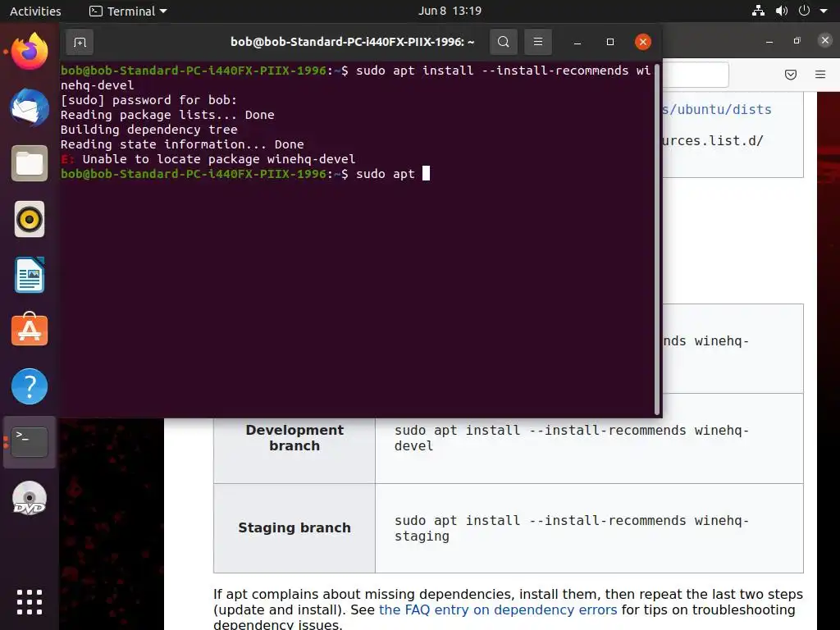
Task: Click 'Reading state information... Done' line
Action: pyautogui.click(x=182, y=144)
